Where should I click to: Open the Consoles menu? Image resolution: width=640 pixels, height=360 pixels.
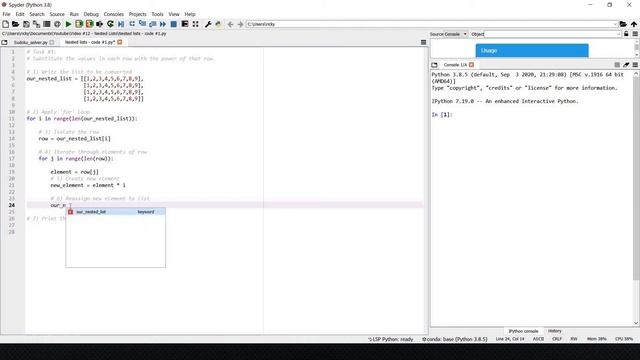(113, 14)
